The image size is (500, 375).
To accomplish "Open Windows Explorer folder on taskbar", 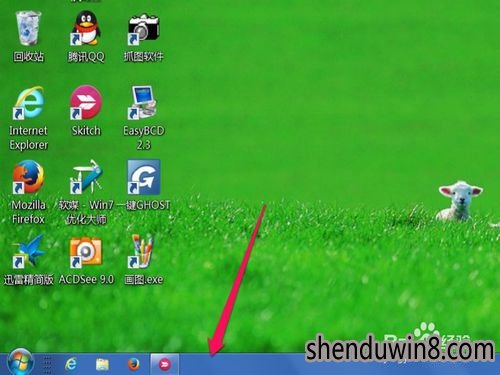I will [102, 365].
